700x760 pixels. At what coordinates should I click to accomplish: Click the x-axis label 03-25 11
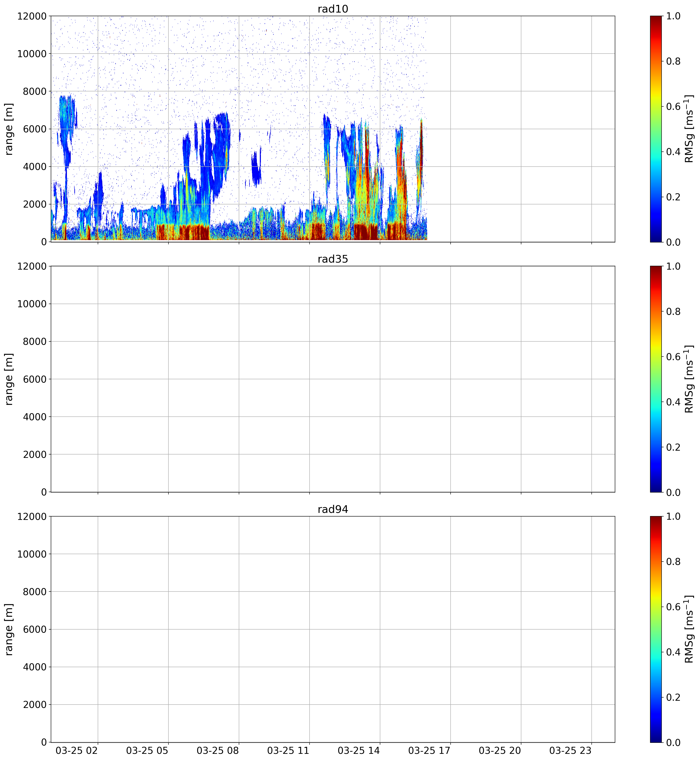[x=289, y=750]
